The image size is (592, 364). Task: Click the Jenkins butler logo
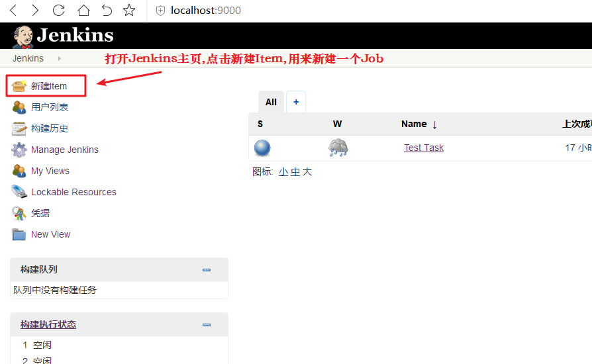(23, 36)
